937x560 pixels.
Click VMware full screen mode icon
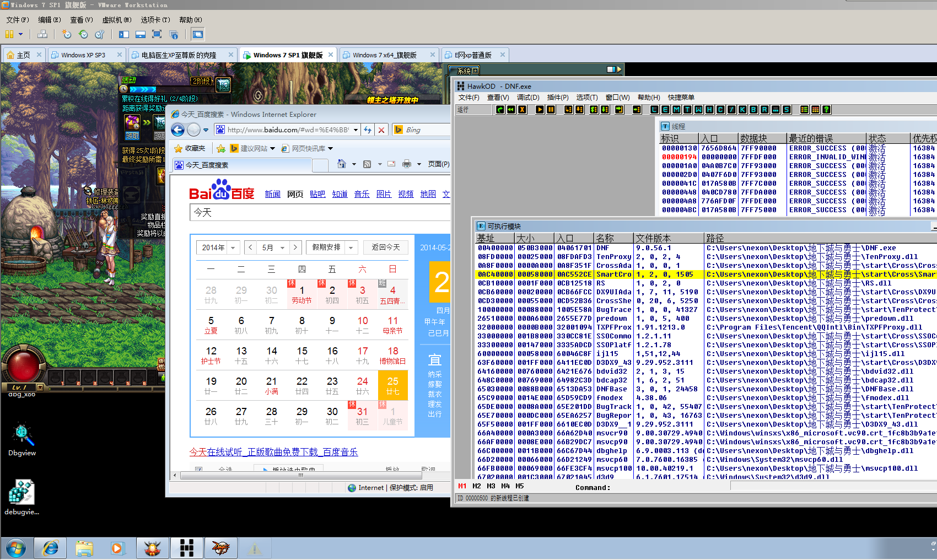pos(157,34)
